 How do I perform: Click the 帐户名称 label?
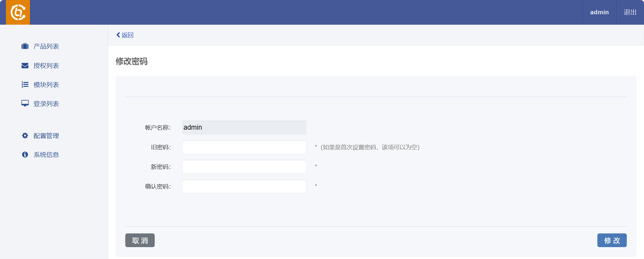click(x=158, y=128)
